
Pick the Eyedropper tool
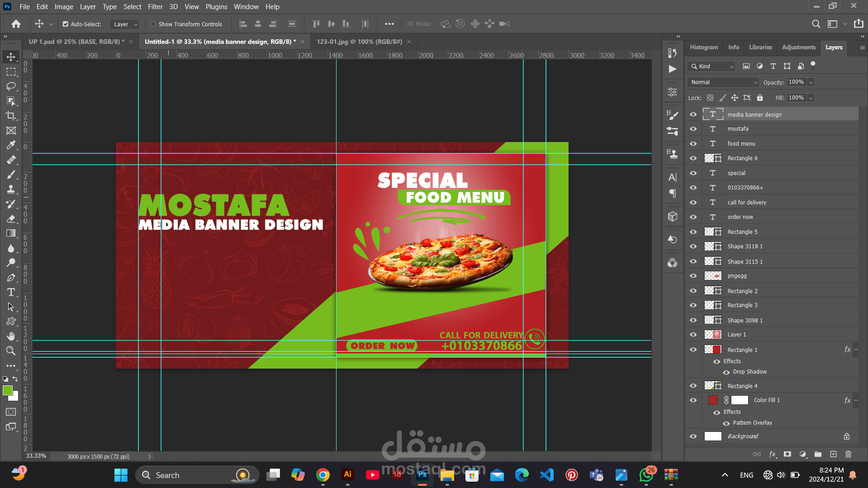(11, 145)
